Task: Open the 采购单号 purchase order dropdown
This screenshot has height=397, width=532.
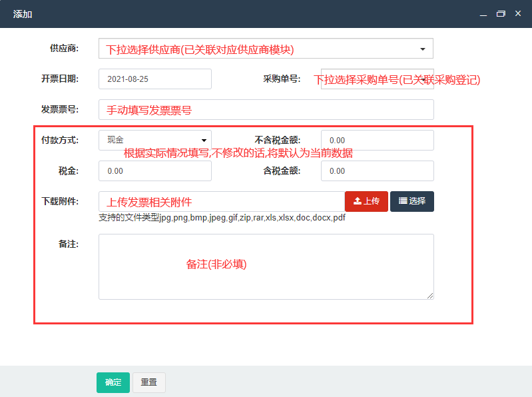Action: point(378,79)
